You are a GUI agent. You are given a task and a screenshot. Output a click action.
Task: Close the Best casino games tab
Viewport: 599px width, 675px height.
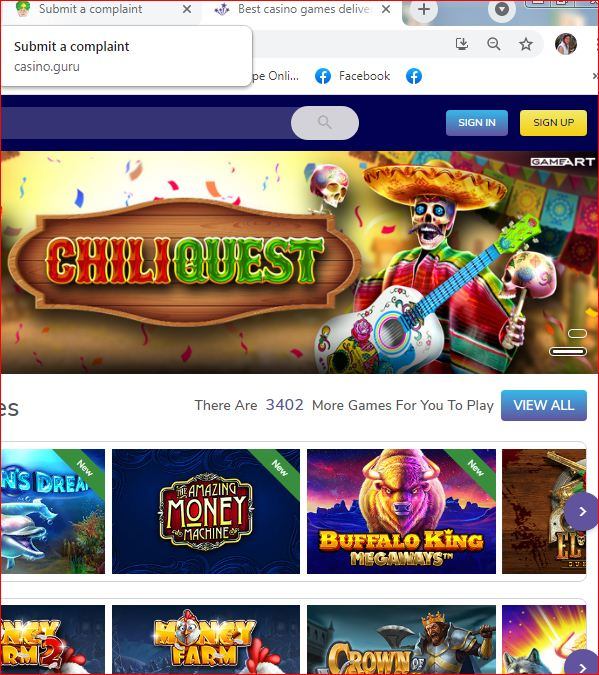(x=386, y=9)
